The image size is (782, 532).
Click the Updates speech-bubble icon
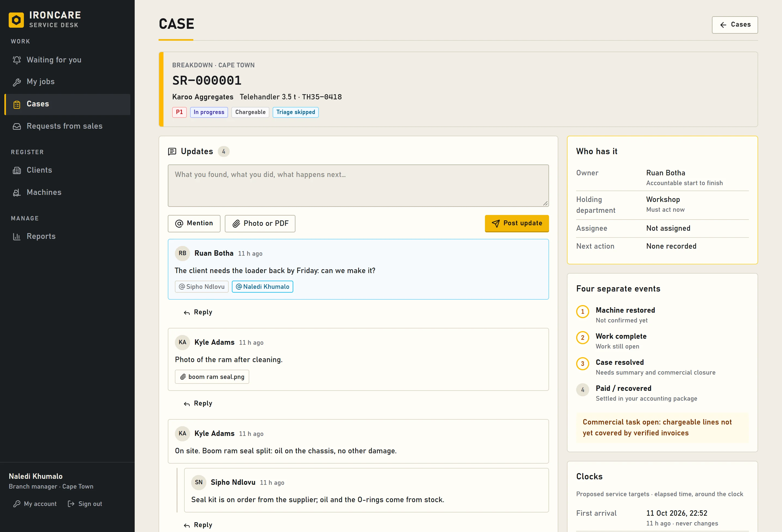[x=172, y=152]
